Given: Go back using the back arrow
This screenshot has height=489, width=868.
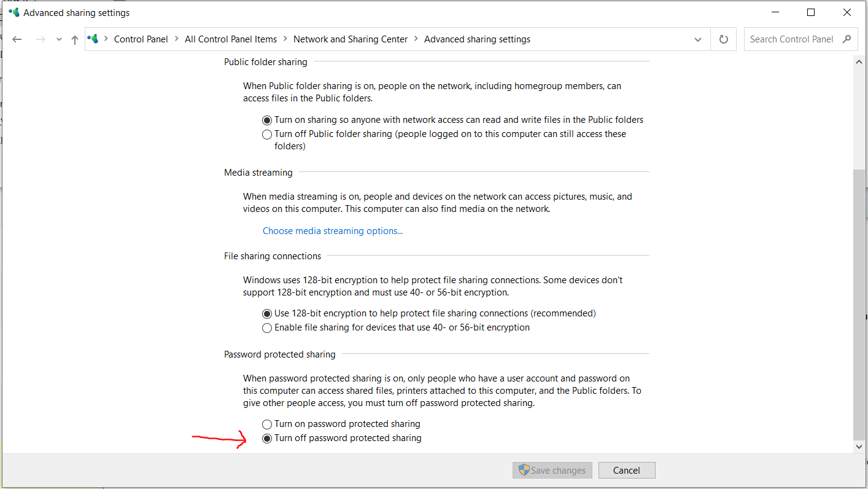Looking at the screenshot, I should click(17, 39).
